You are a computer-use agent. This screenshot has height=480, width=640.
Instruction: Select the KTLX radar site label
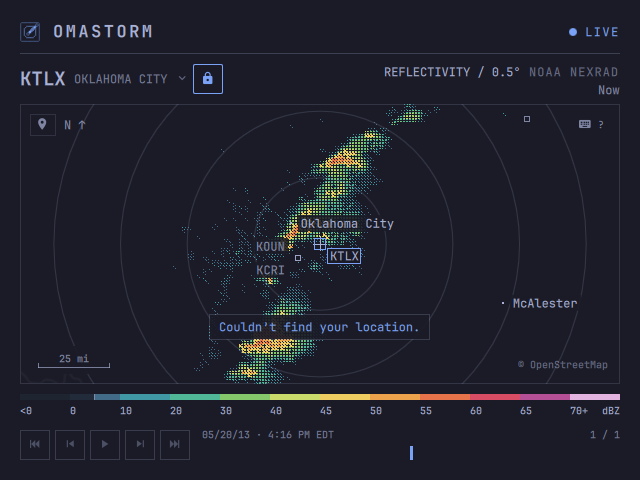point(344,256)
